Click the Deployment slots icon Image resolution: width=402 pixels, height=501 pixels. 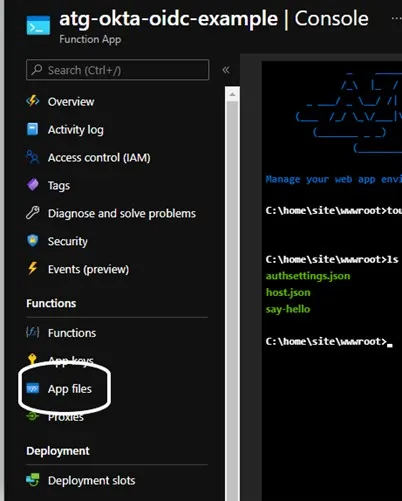click(33, 480)
